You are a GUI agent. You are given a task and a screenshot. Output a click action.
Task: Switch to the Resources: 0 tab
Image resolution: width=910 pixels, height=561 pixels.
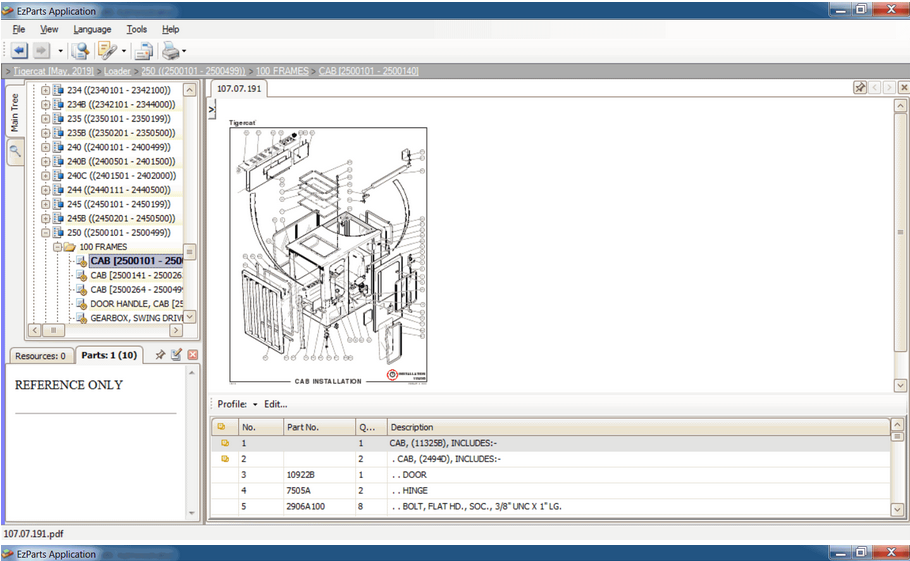[41, 356]
